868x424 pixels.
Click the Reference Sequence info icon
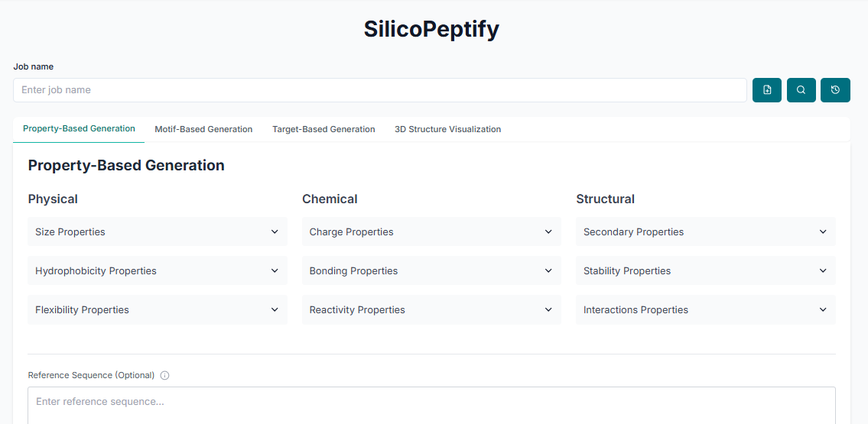[164, 376]
